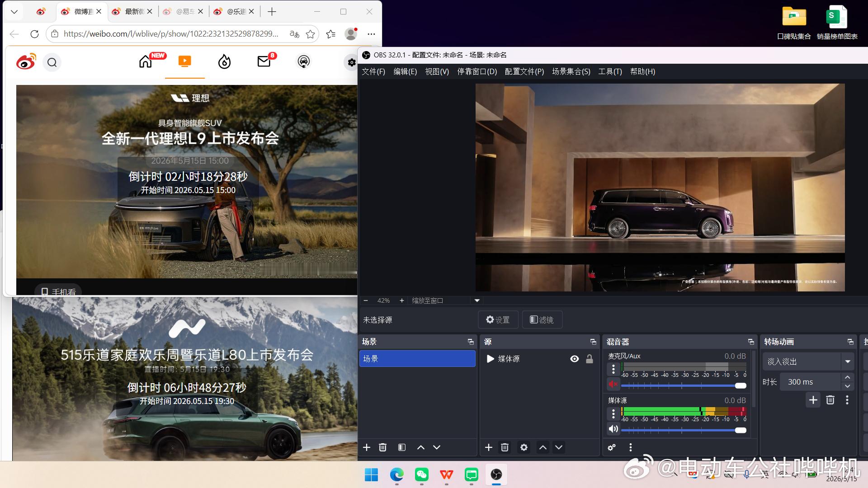868x488 pixels.
Task: Float the 混音器 dock panel
Action: (x=751, y=342)
